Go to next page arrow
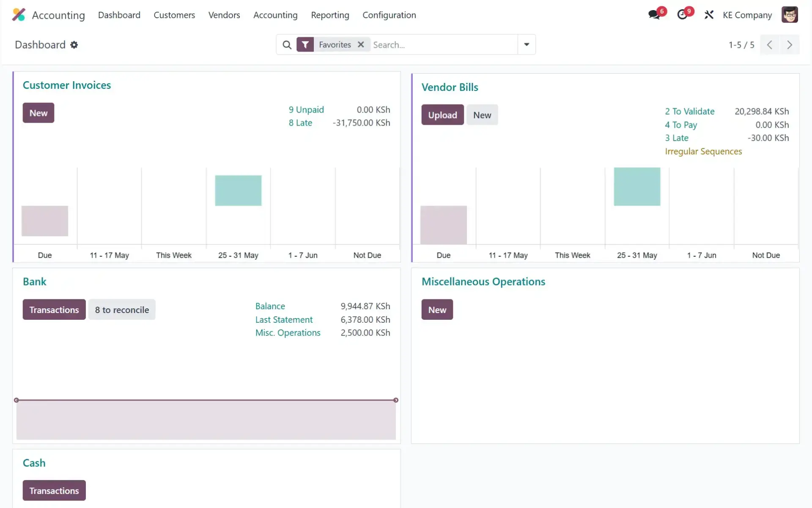 789,45
